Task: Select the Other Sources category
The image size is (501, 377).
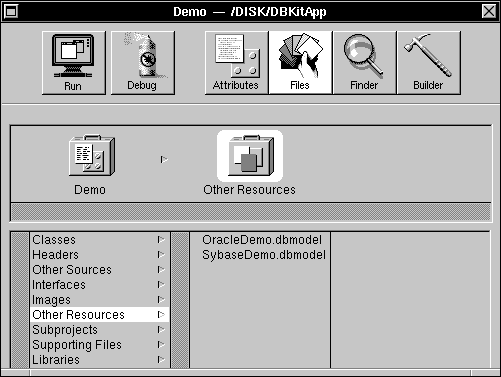Action: click(100, 270)
